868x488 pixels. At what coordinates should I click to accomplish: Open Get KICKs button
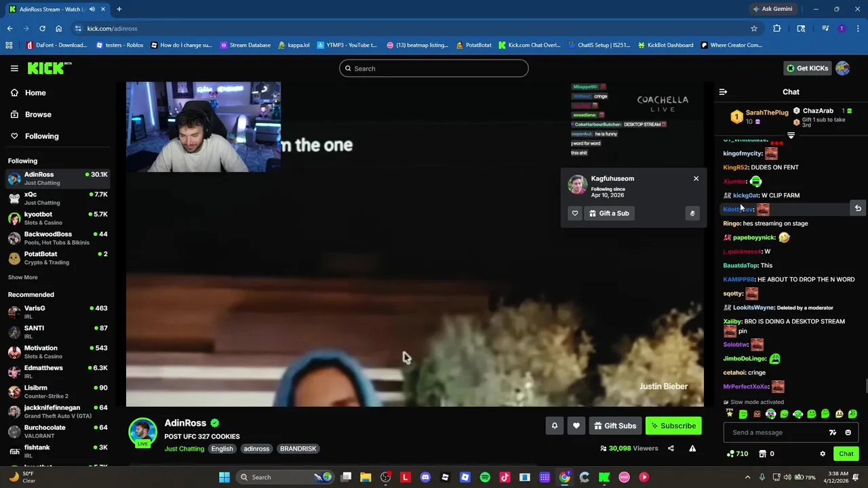tap(807, 68)
